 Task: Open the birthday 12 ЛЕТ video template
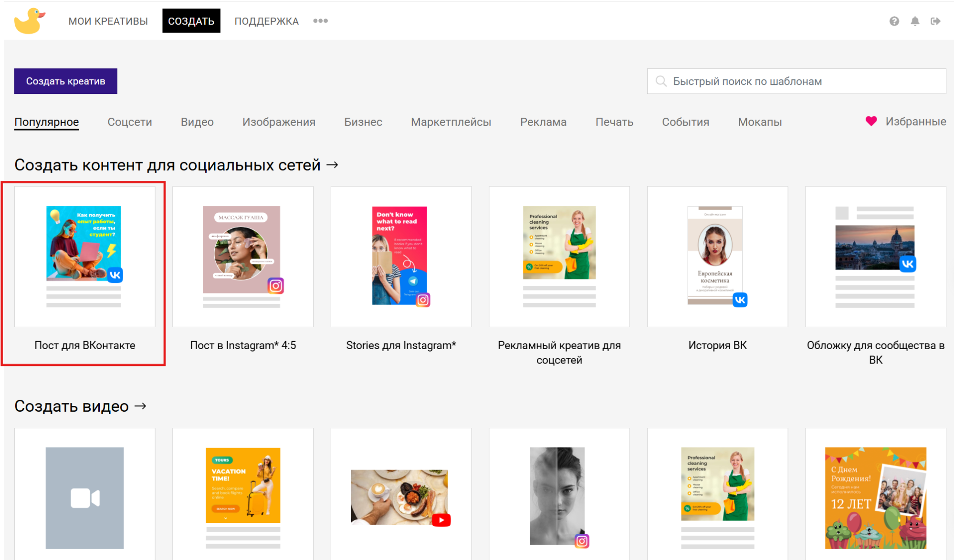(x=875, y=498)
